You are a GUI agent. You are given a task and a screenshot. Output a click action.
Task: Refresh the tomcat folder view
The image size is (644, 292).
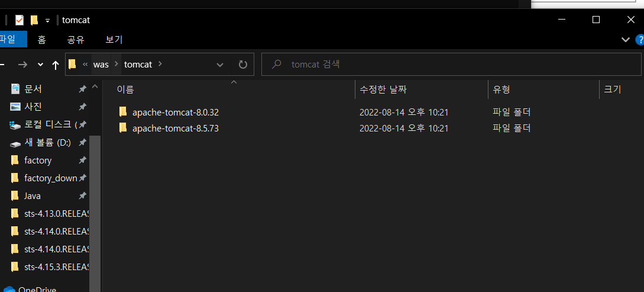(x=242, y=65)
